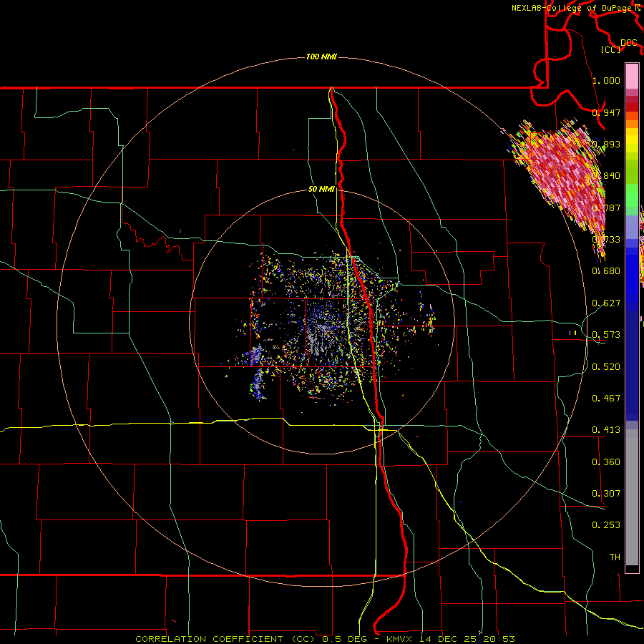Select the 0.307 legend value
The image size is (644, 644).
point(606,494)
